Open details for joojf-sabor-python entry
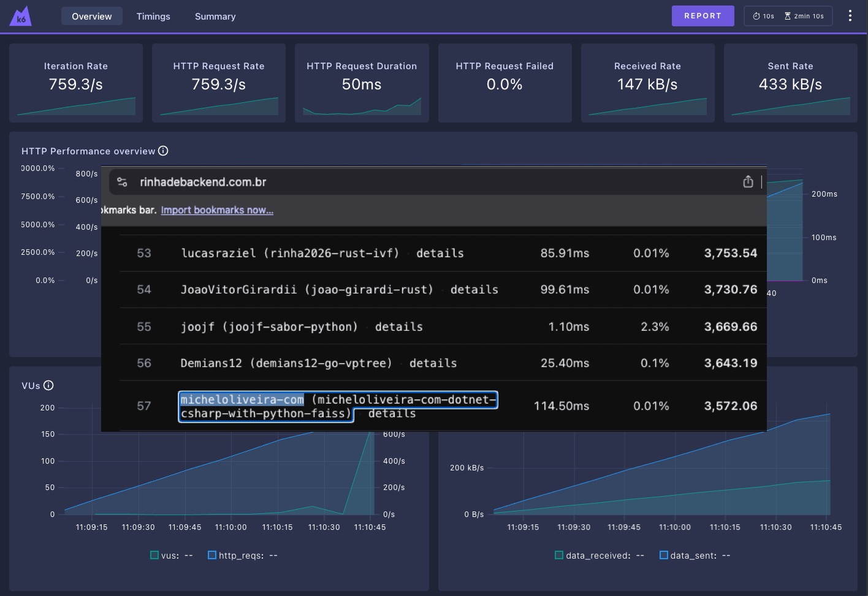The width and height of the screenshot is (868, 596). tap(399, 326)
